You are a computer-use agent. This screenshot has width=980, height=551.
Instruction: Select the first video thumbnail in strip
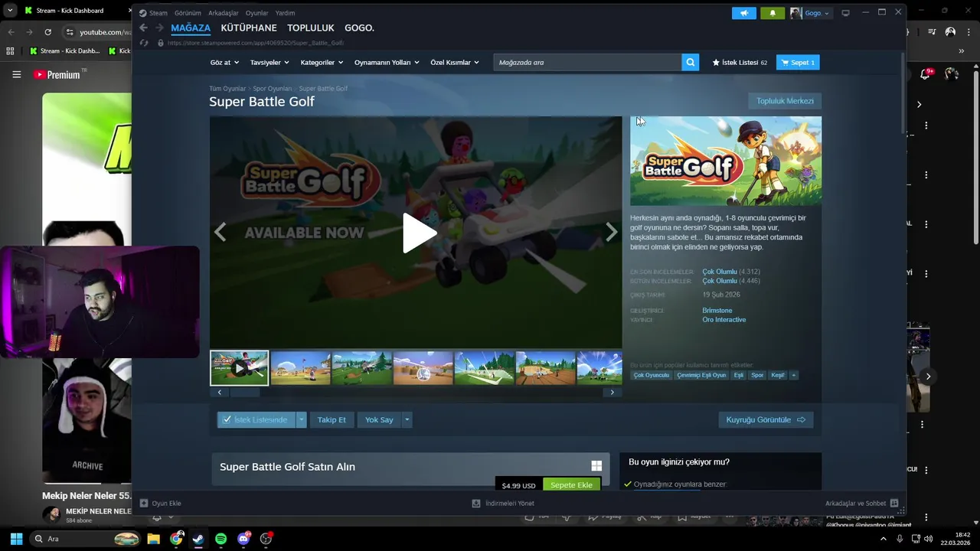tap(240, 368)
